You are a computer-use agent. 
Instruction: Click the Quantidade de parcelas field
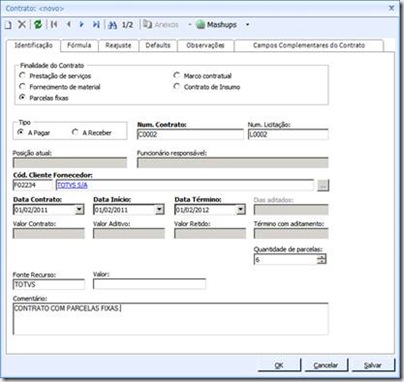pos(285,259)
